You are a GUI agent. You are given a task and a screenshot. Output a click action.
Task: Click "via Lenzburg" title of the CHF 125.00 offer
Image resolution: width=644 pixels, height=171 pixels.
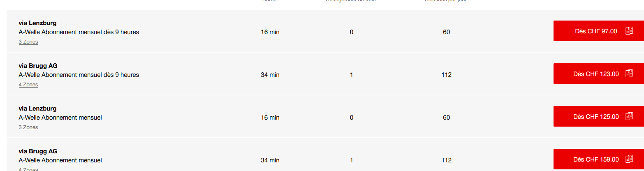click(x=37, y=109)
